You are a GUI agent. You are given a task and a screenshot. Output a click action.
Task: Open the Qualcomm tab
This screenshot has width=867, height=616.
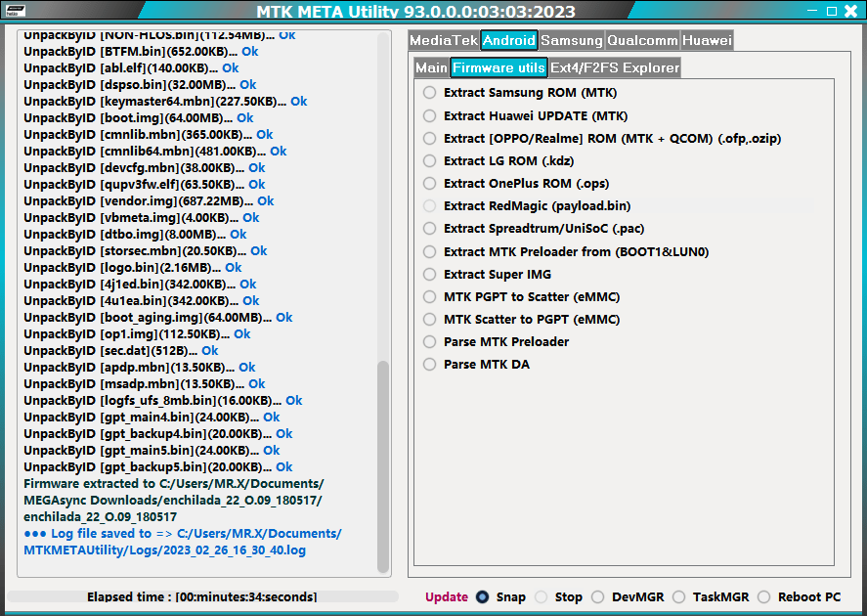[x=642, y=40]
